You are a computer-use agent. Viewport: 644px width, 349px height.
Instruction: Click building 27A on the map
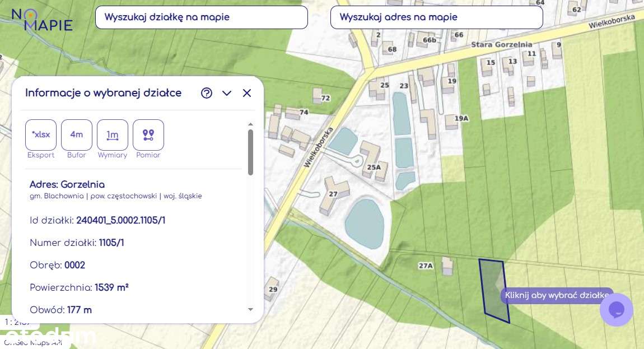point(447,266)
